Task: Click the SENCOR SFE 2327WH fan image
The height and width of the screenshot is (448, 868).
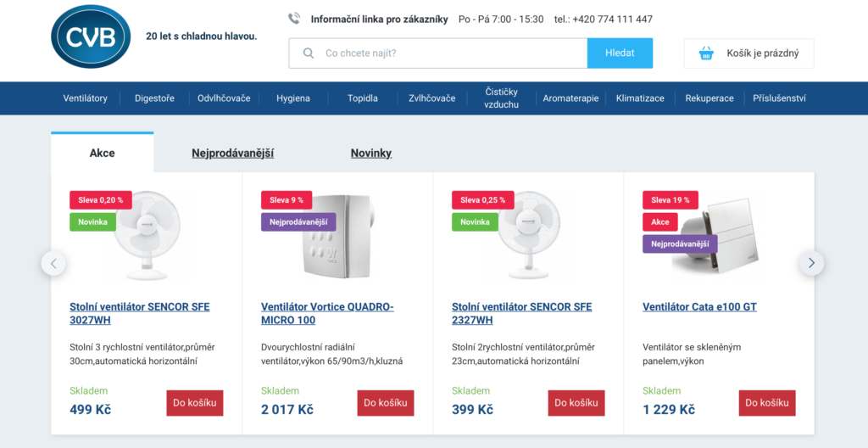Action: tap(529, 236)
